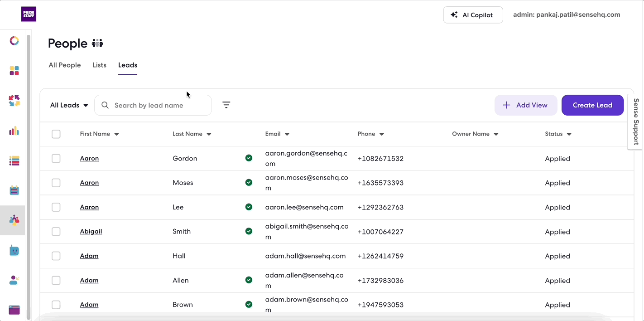
Task: Open the All Leads view dropdown
Action: click(x=69, y=105)
